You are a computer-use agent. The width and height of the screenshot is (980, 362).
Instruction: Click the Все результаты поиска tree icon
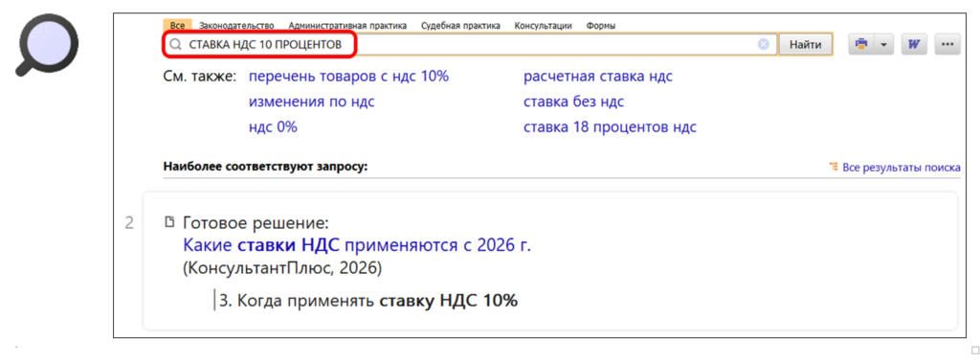pos(834,167)
